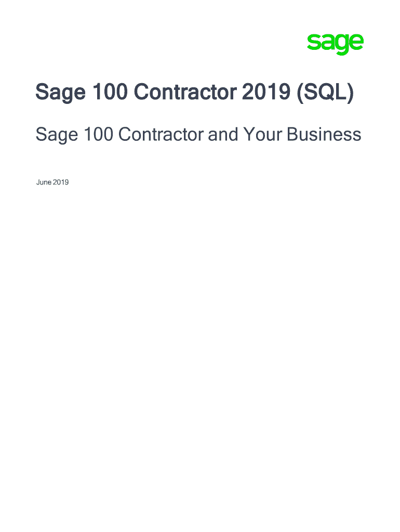
Task: Click the year "2019" in the date line
Action: coord(61,182)
